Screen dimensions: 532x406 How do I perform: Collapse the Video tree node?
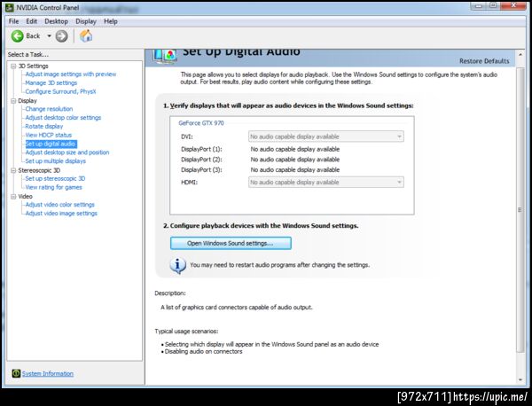[13, 197]
